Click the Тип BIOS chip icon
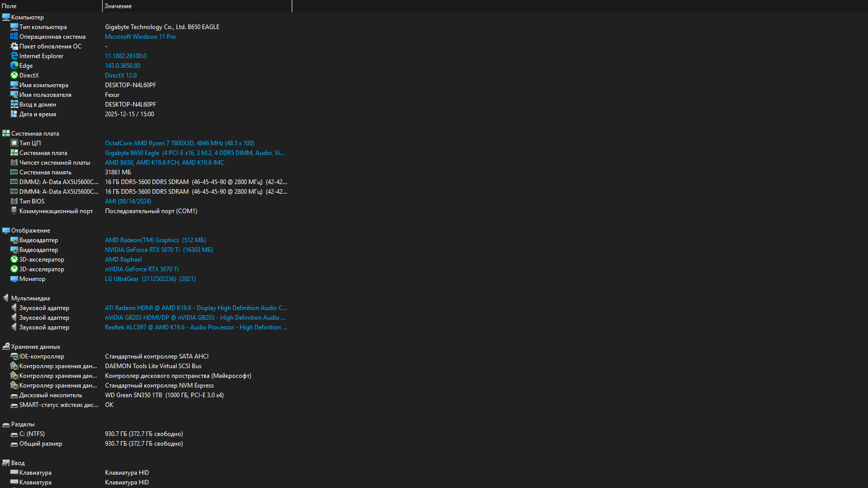 tap(14, 201)
